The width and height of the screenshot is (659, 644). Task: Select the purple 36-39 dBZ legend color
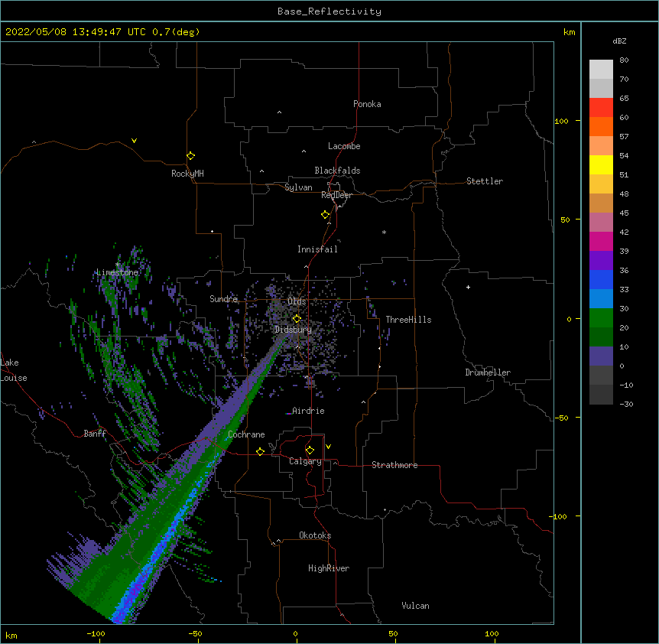pyautogui.click(x=601, y=261)
